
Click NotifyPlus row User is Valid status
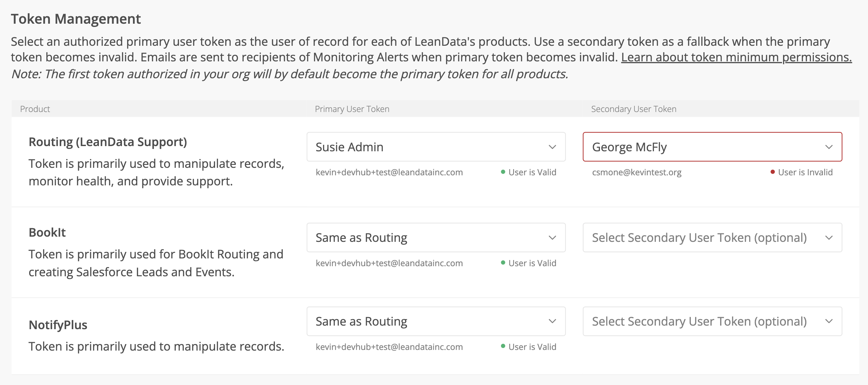point(532,347)
